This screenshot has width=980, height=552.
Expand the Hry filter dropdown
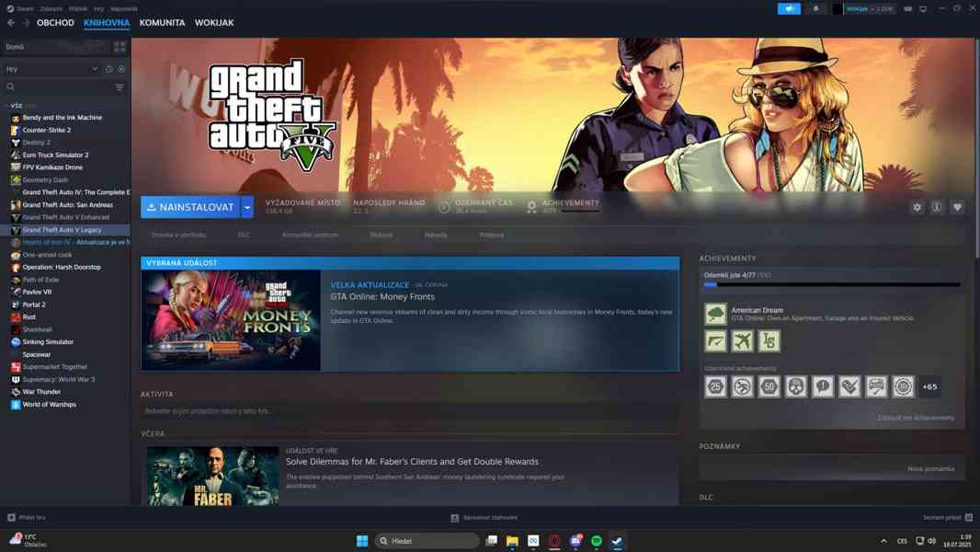(x=51, y=69)
